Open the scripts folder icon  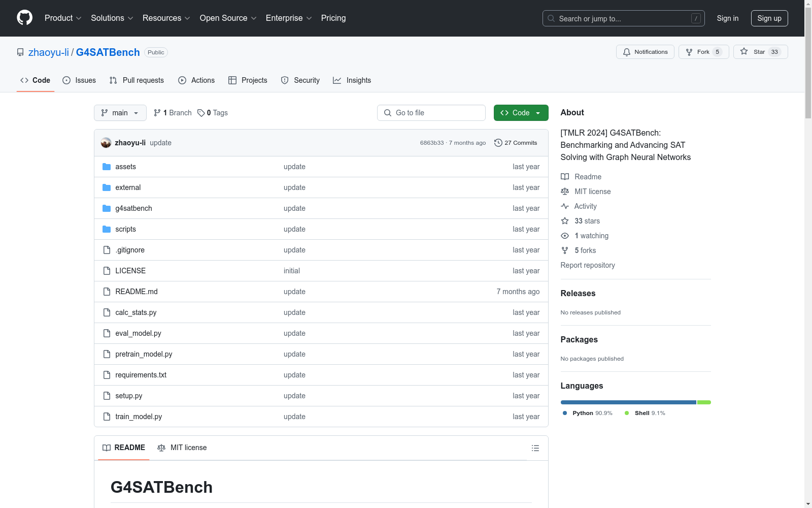pos(107,229)
